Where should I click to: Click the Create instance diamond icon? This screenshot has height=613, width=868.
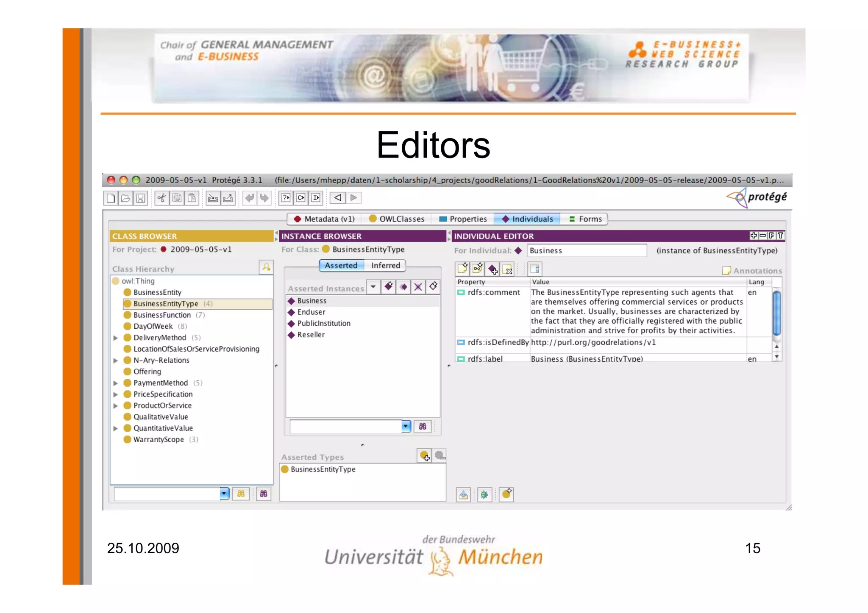click(389, 287)
